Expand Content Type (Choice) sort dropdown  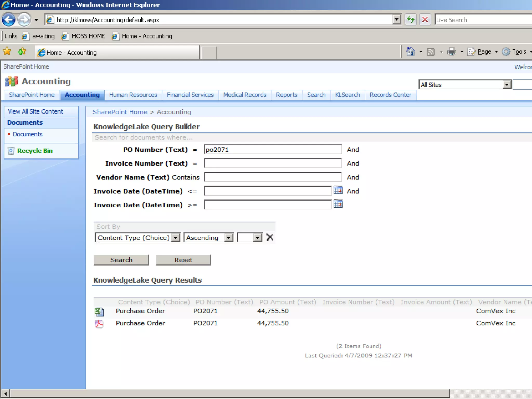pos(176,237)
